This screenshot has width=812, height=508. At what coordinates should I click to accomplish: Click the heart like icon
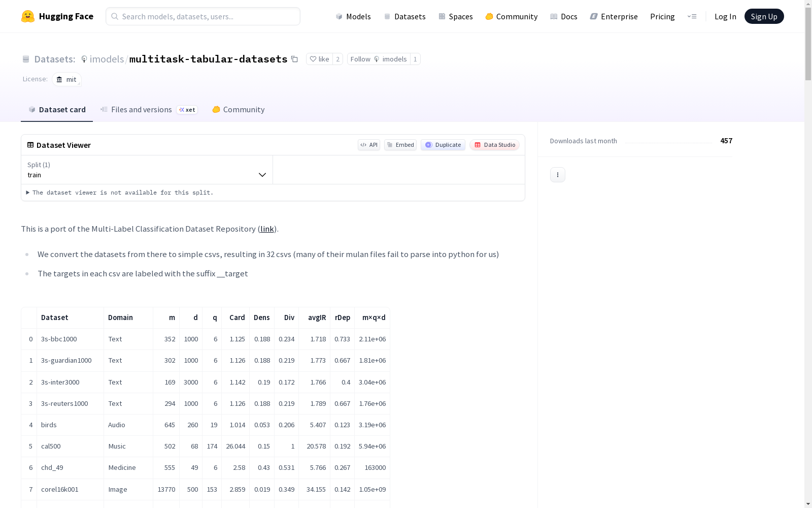pyautogui.click(x=313, y=59)
